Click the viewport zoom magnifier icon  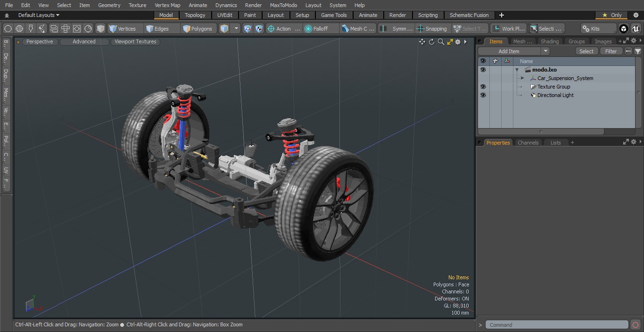point(441,42)
